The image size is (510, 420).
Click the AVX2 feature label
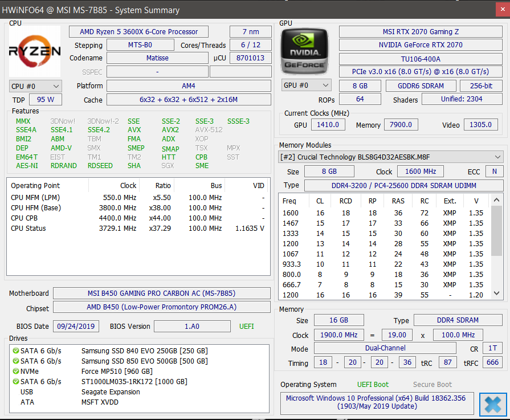[170, 130]
